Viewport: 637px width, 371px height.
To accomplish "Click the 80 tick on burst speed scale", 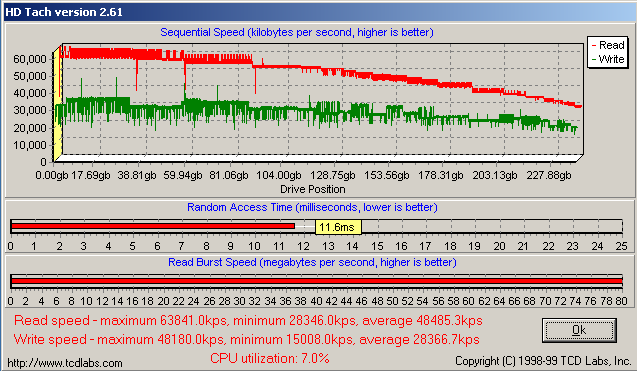I will (x=622, y=301).
